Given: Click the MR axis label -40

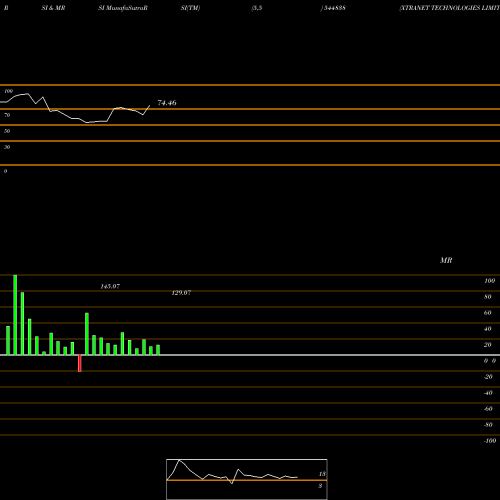Looking at the screenshot, I should pyautogui.click(x=488, y=393).
